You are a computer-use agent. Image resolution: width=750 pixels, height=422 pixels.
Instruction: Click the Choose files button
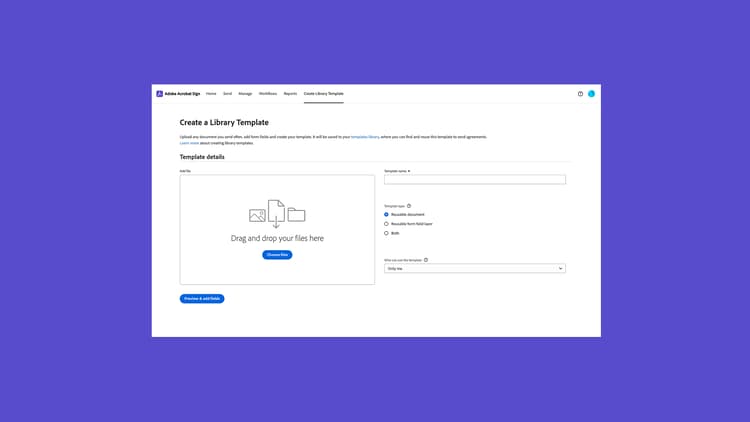[277, 255]
